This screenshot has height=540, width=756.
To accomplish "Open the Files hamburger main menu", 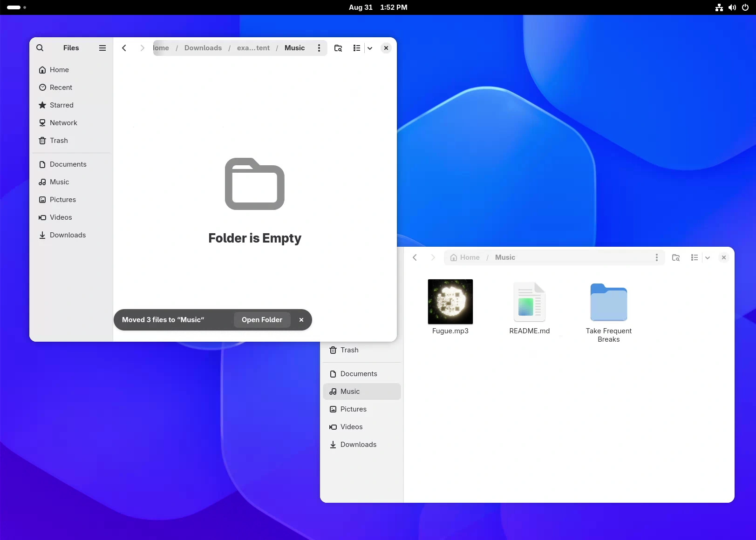I will [x=102, y=48].
